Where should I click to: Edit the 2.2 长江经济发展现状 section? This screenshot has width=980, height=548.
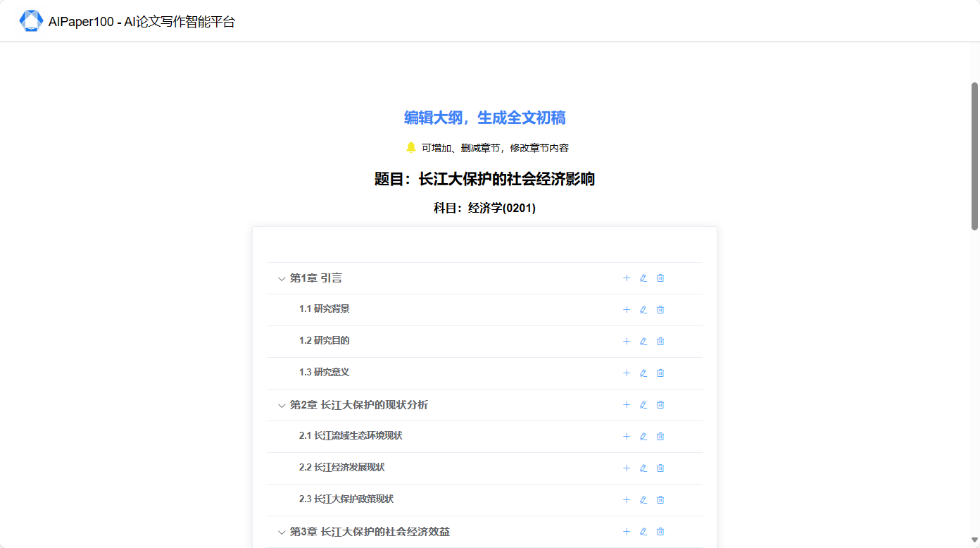pyautogui.click(x=643, y=468)
